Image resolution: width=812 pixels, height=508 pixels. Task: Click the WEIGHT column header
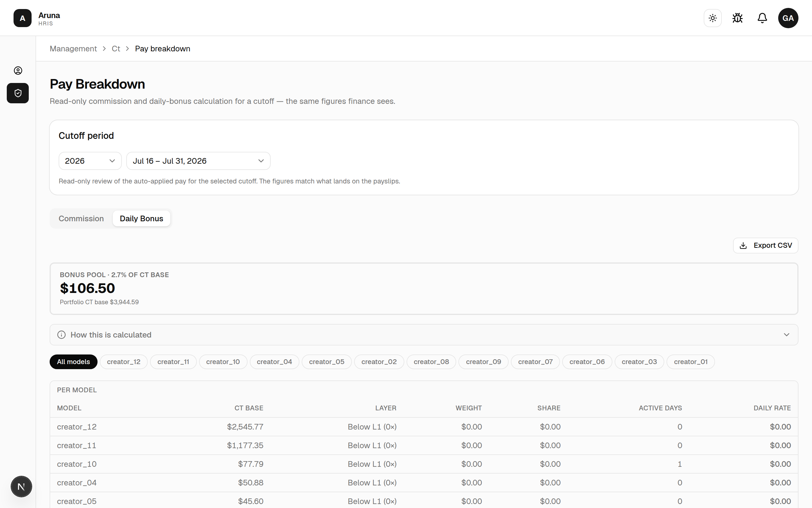[468, 408]
